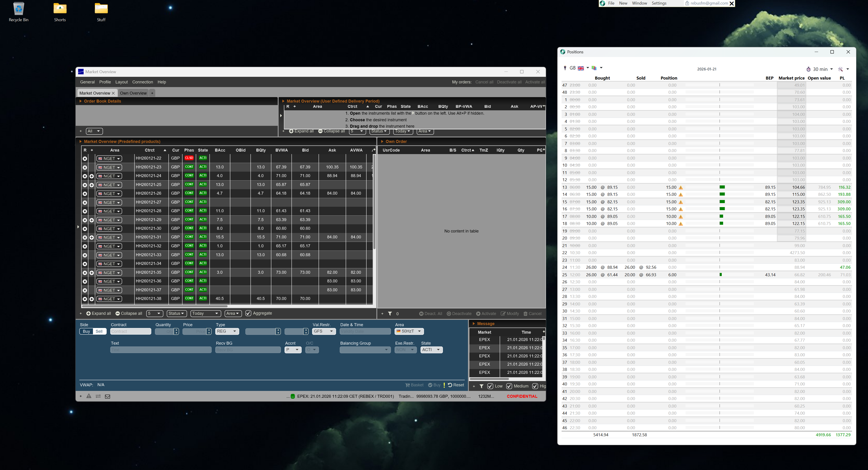This screenshot has width=868, height=470.
Task: Uncheck the Medium message priority checkbox
Action: pyautogui.click(x=509, y=386)
